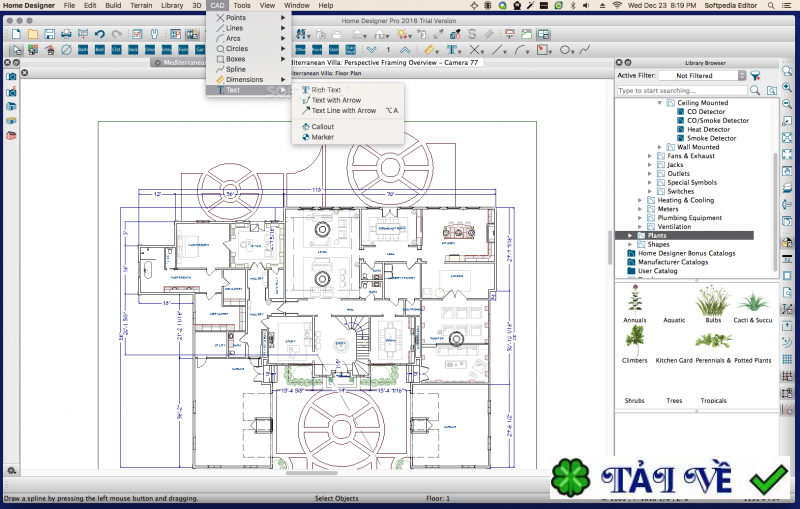Open the Dimensions submenu in CAD menu
Screen dimensions: 800x509
(x=244, y=80)
